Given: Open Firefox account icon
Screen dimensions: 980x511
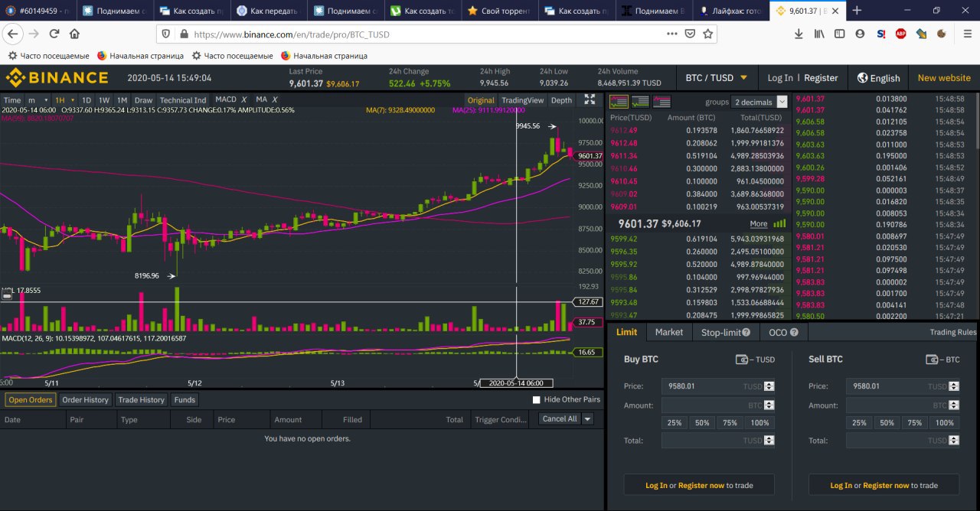Looking at the screenshot, I should coord(860,34).
